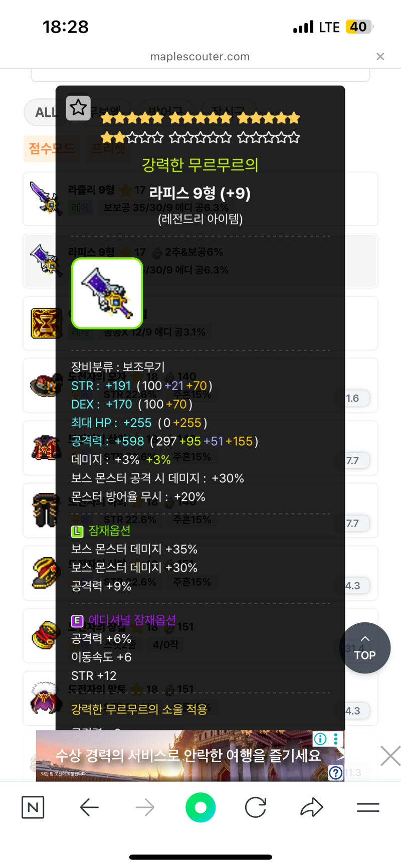Tap the forward arrow in browser bar
Viewport: 401px width, 868px height.
pyautogui.click(x=145, y=807)
